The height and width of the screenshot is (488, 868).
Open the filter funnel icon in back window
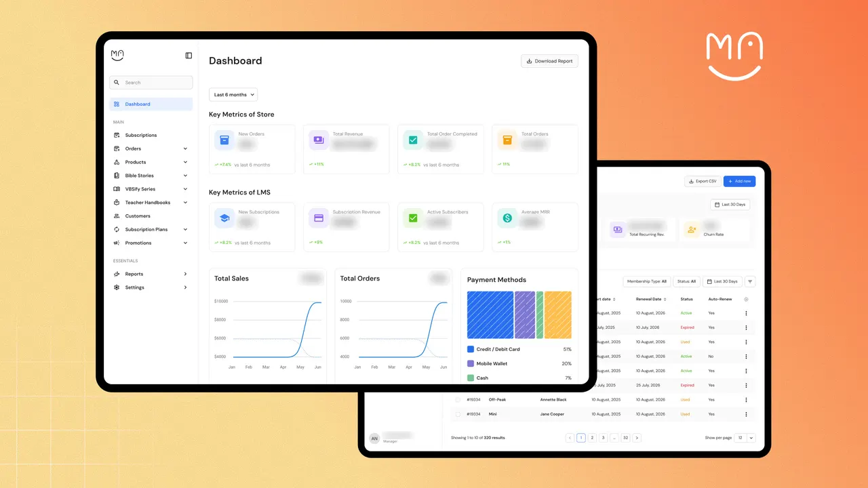750,281
